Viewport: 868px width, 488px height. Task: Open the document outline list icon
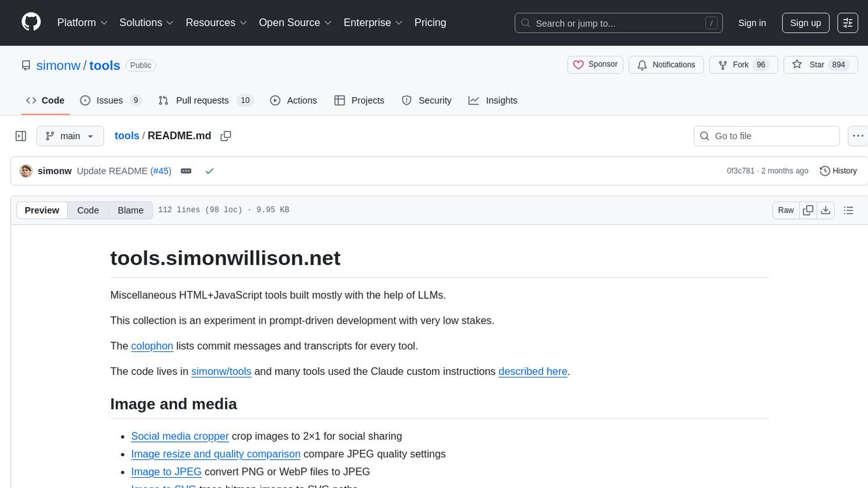coord(848,210)
